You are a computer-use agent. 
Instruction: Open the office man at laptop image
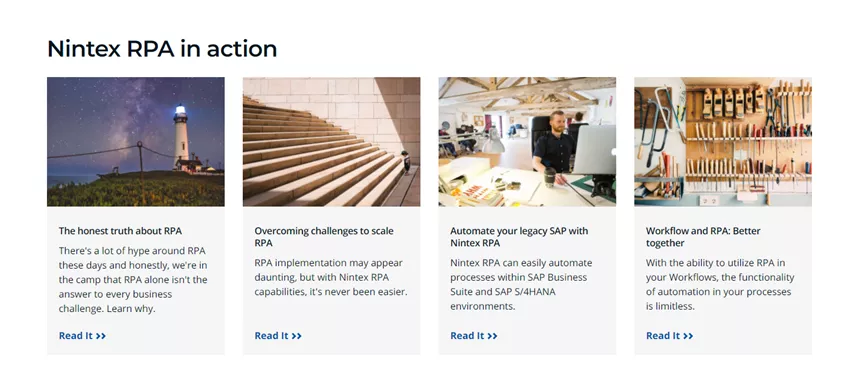pos(527,141)
